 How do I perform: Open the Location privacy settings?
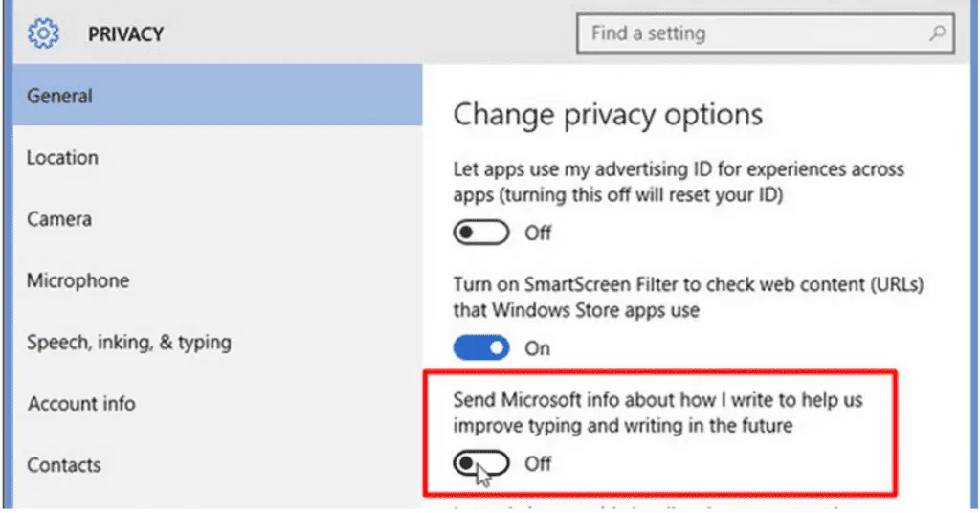coord(63,158)
